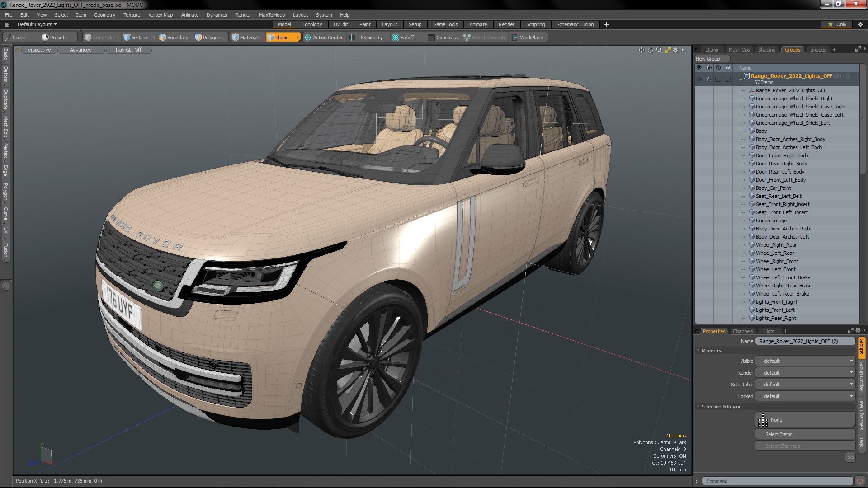The width and height of the screenshot is (868, 488).
Task: Open the Render default dropdown
Action: coord(808,373)
